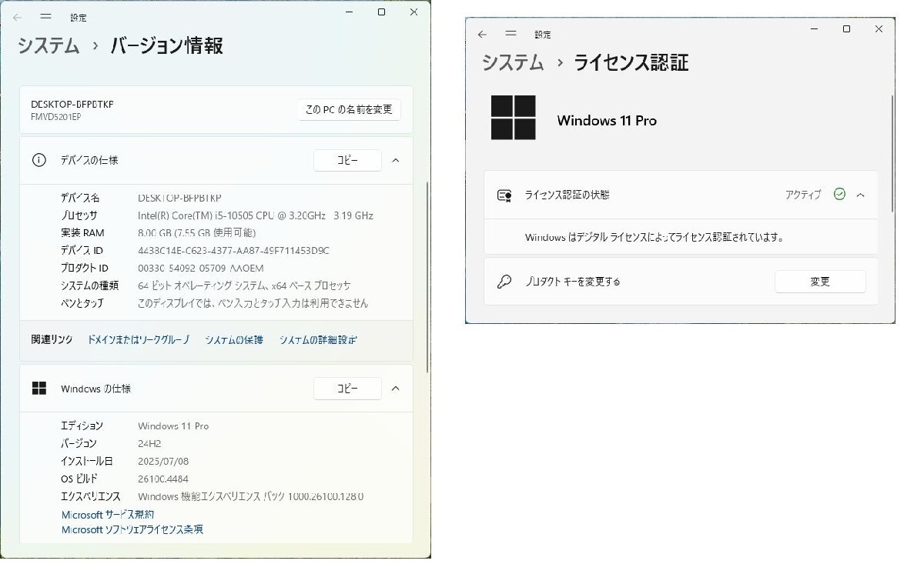
Task: Click the プロダクトキー icon in activation window
Action: (x=505, y=282)
